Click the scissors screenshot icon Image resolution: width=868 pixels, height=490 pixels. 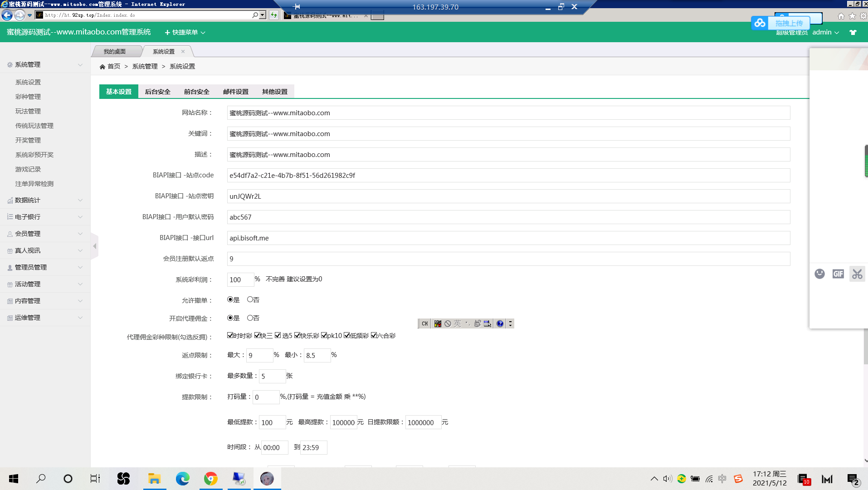coord(857,274)
